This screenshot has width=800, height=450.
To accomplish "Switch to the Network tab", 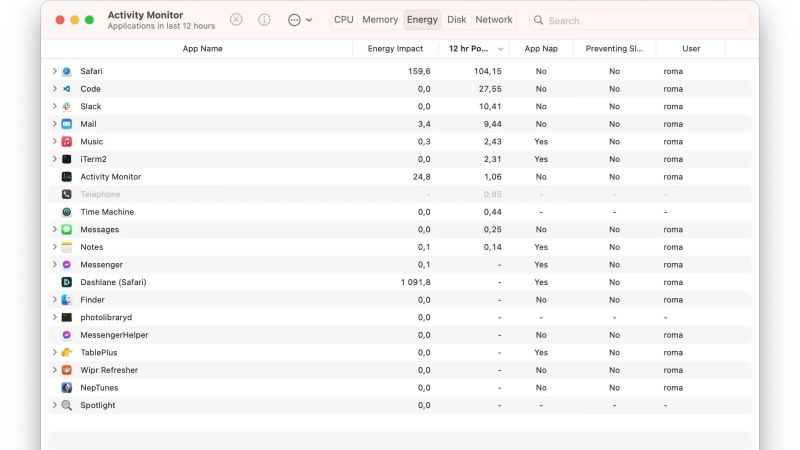I will click(493, 20).
